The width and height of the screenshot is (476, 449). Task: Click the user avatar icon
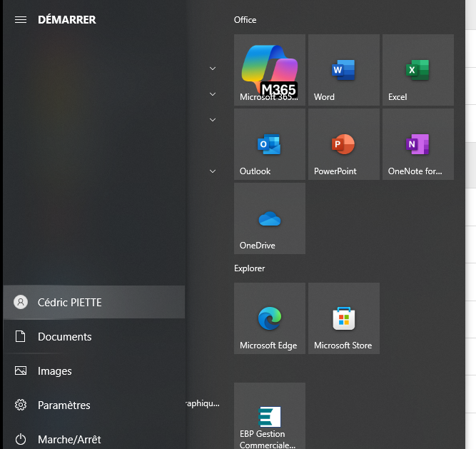click(x=21, y=302)
